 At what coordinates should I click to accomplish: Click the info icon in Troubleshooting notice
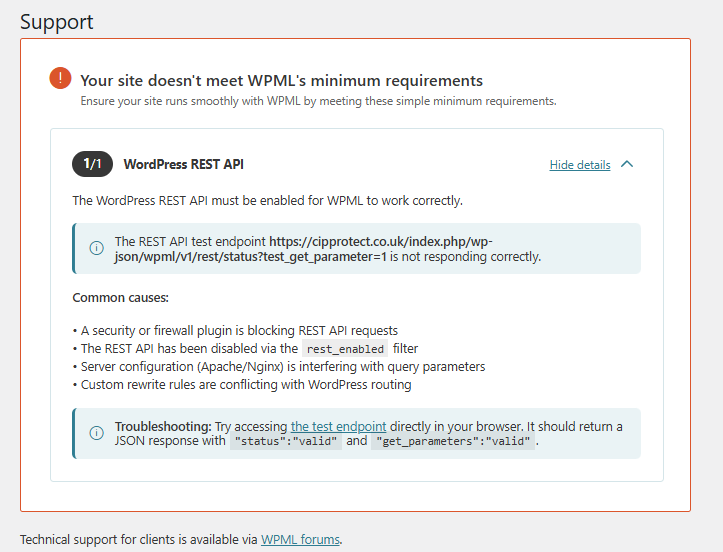click(97, 433)
